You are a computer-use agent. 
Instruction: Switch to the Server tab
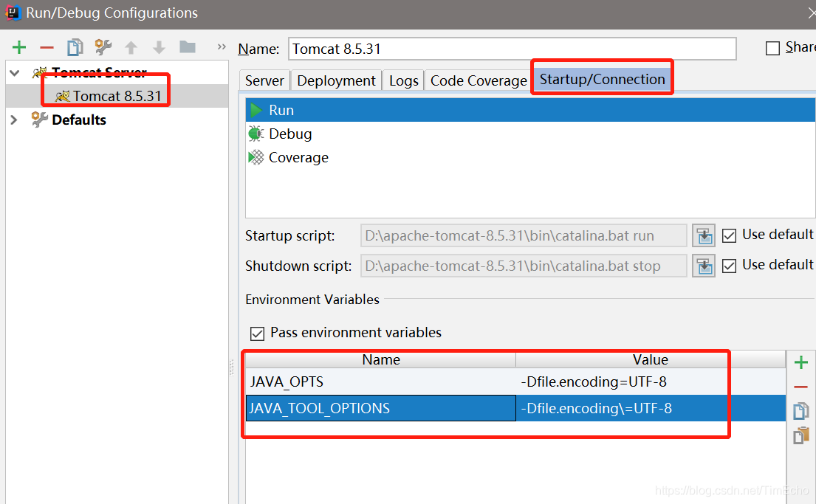click(264, 80)
